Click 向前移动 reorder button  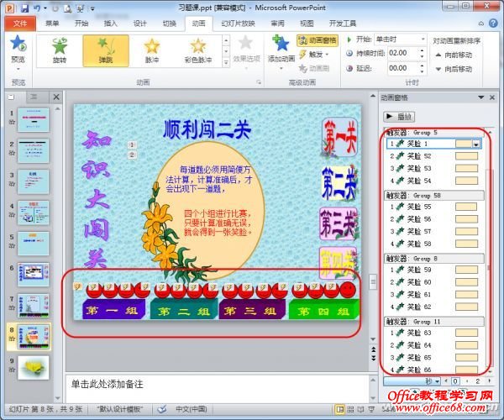point(454,55)
